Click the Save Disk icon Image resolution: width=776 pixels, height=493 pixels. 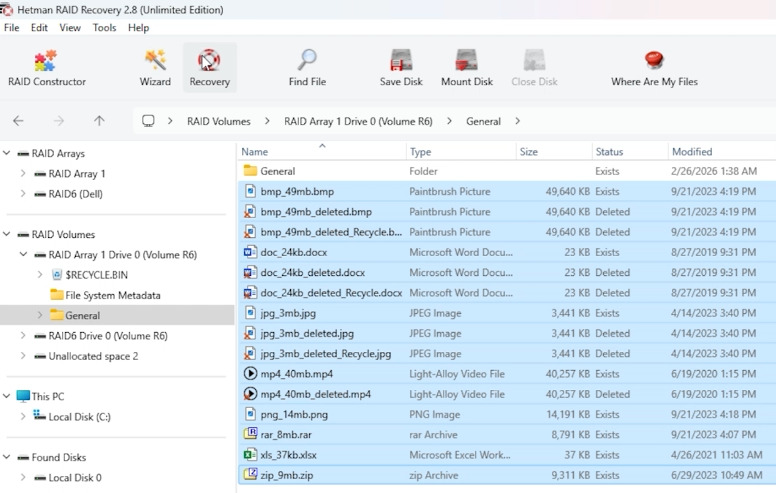pos(401,61)
